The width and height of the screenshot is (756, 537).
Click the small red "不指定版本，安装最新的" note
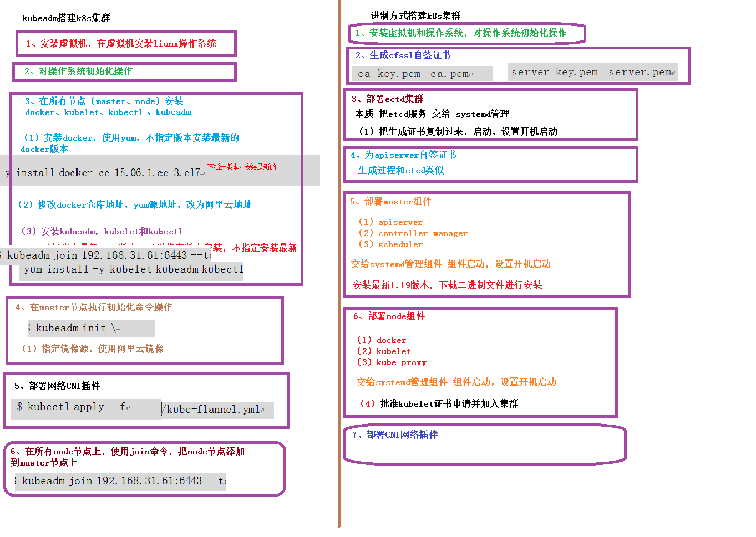[x=241, y=167]
